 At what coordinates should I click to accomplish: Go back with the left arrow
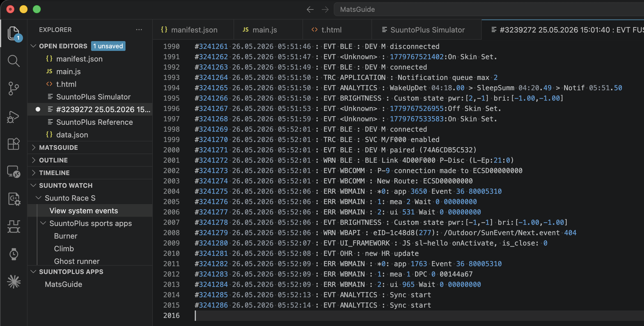coord(310,9)
